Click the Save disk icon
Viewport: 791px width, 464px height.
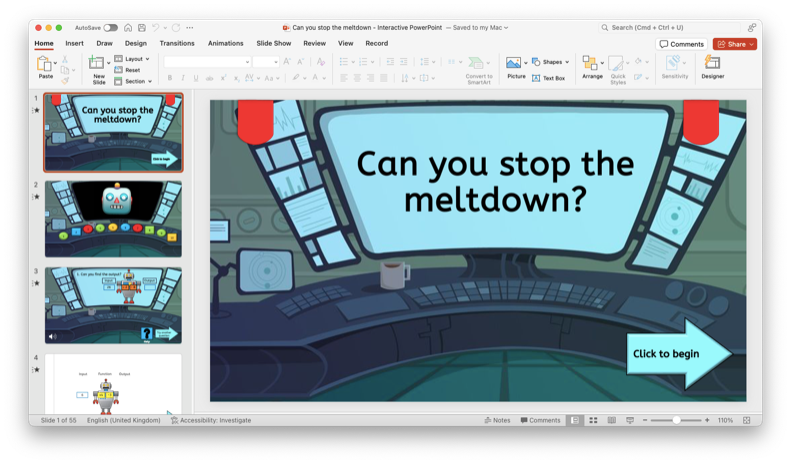pos(142,28)
